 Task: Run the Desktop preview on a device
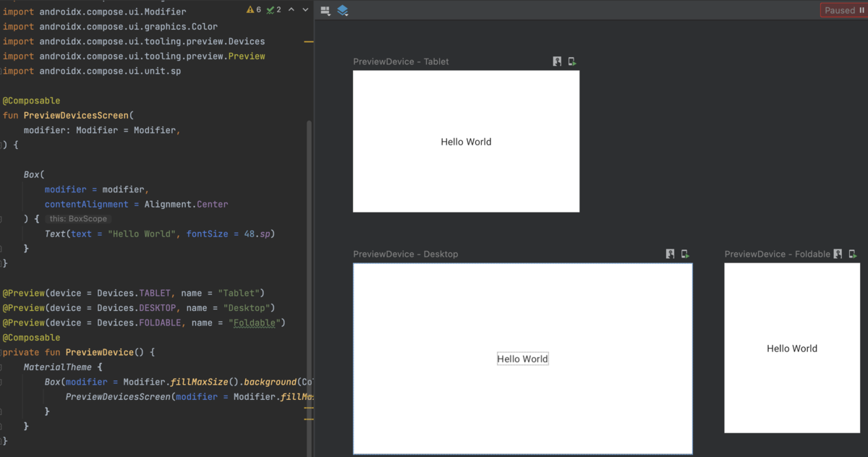coord(685,254)
